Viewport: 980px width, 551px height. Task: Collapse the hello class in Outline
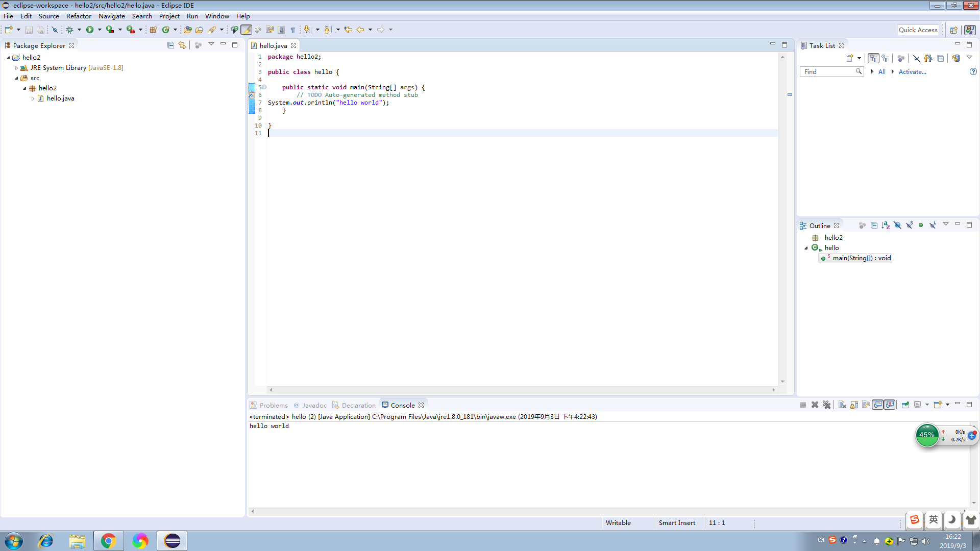pyautogui.click(x=806, y=248)
